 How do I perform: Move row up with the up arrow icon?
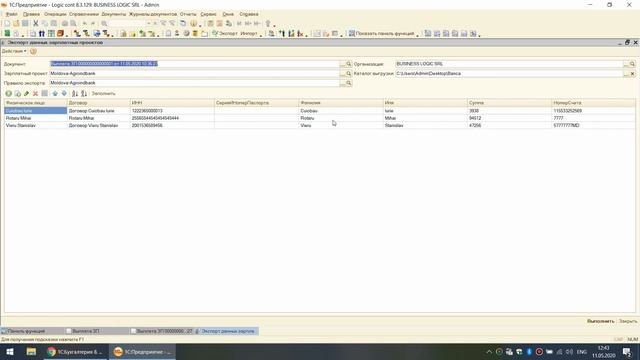click(x=55, y=93)
